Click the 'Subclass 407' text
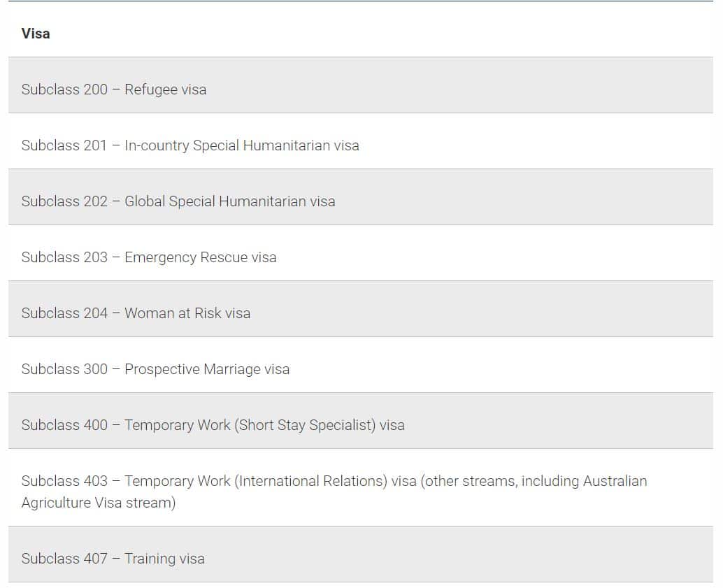 pyautogui.click(x=64, y=559)
